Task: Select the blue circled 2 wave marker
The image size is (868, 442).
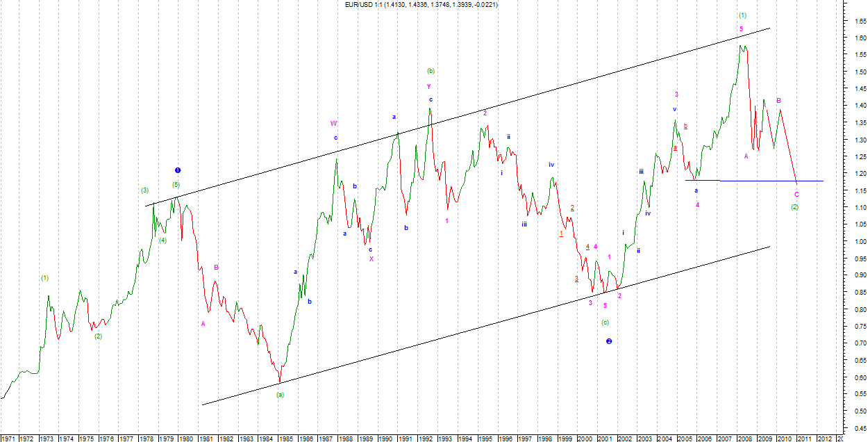Action: [608, 341]
